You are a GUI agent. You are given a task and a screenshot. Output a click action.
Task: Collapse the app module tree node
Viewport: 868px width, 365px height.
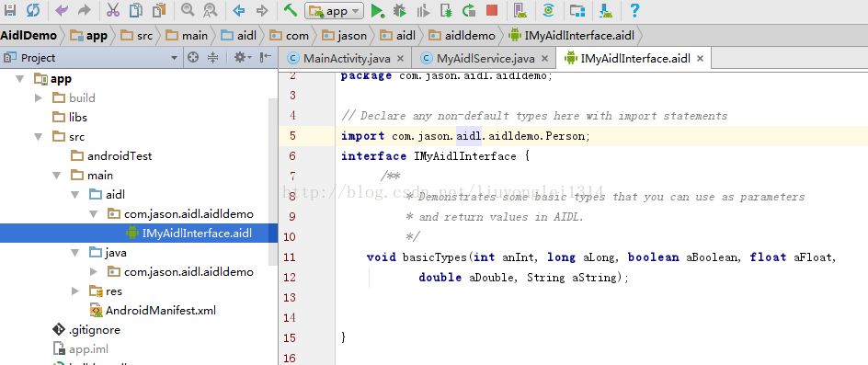click(20, 79)
